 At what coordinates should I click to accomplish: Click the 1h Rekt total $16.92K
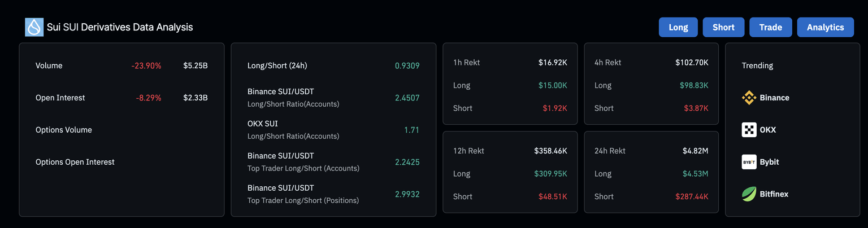click(x=553, y=62)
